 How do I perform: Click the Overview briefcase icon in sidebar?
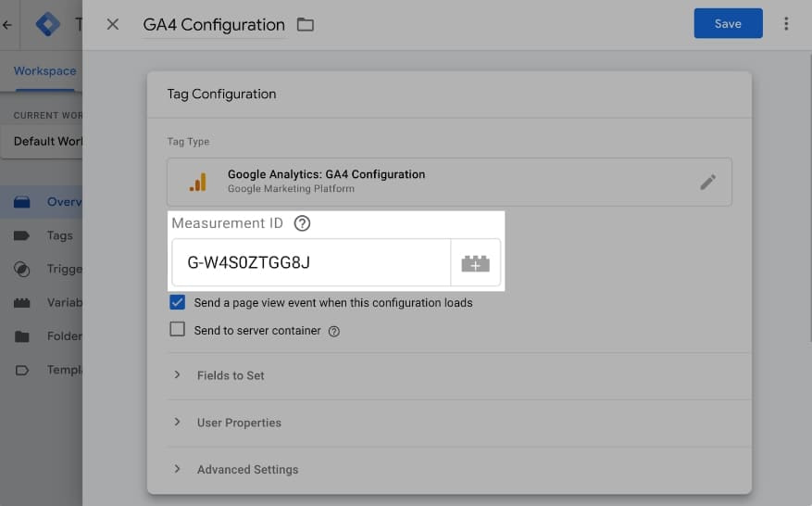click(x=21, y=202)
